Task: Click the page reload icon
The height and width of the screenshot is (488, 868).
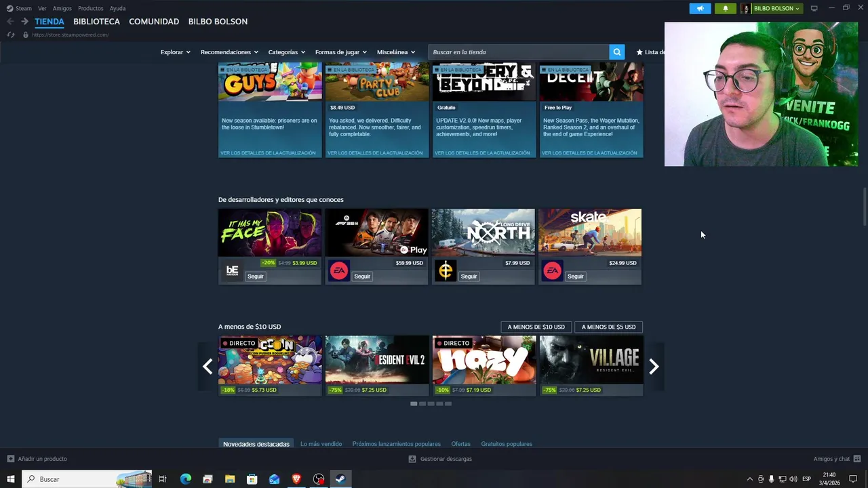Action: (x=10, y=35)
